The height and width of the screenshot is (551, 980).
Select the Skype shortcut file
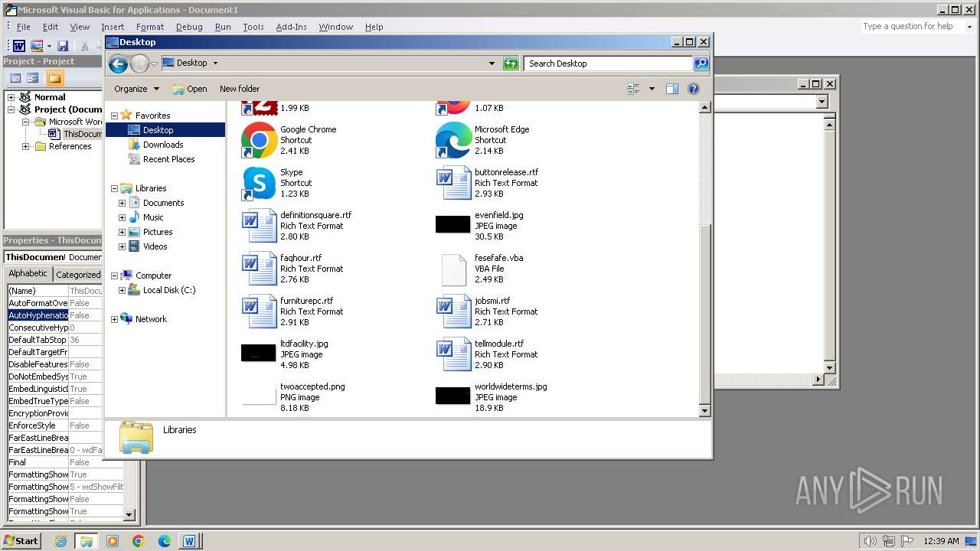tap(277, 183)
